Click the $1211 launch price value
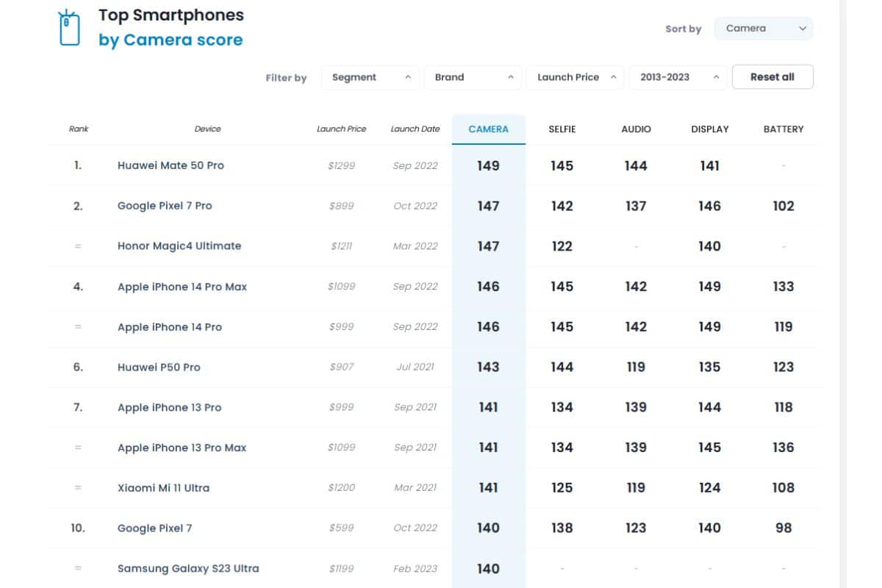Viewport: 882px width, 588px height. point(342,247)
